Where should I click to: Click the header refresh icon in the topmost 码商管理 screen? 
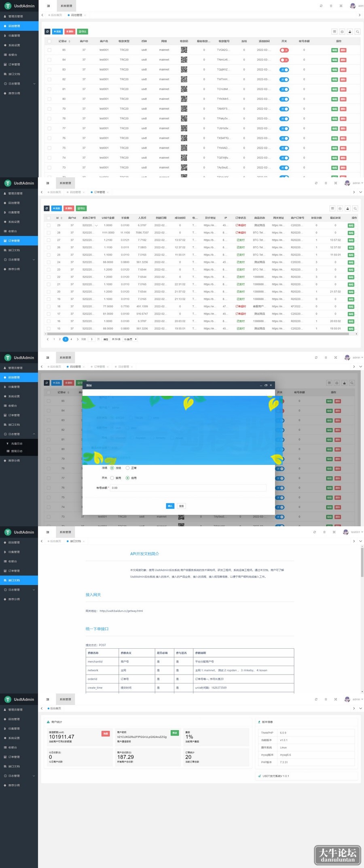(321, 6)
